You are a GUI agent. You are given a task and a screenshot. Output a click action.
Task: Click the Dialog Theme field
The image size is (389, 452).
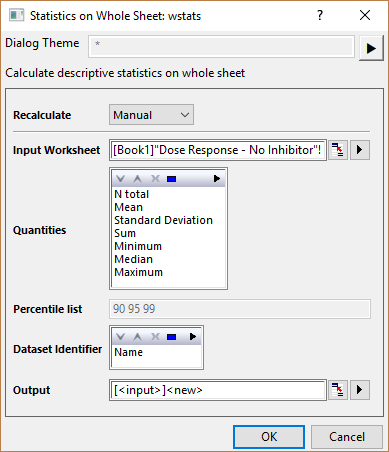click(221, 46)
